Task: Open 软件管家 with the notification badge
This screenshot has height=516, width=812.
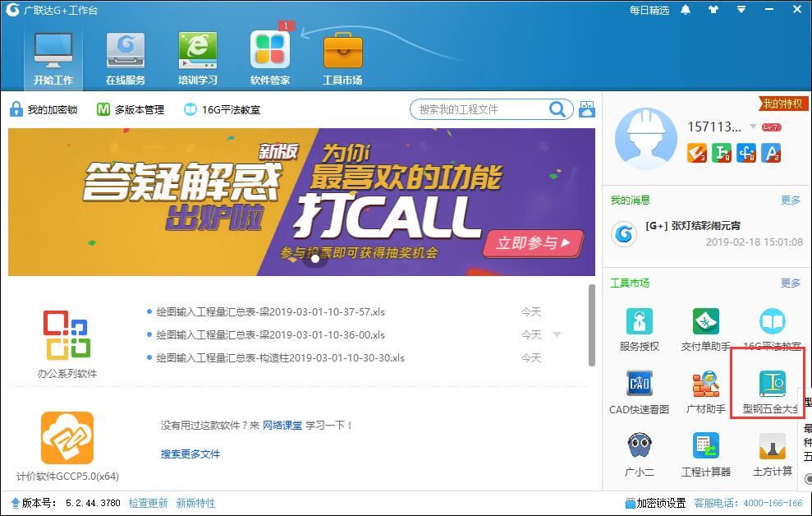Action: pos(270,57)
